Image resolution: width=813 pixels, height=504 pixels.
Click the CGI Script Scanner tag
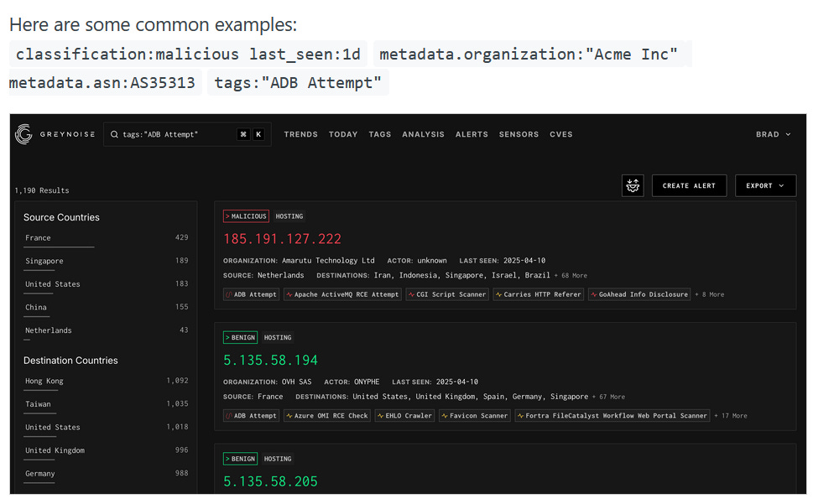tap(447, 294)
